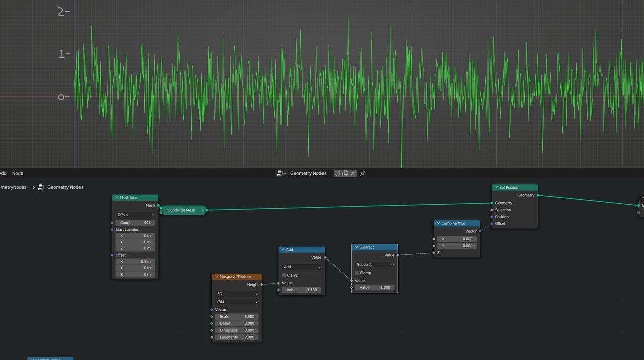Viewport: 644px width, 360px height.
Task: Pin the node tree with pushpin icon
Action: point(362,173)
